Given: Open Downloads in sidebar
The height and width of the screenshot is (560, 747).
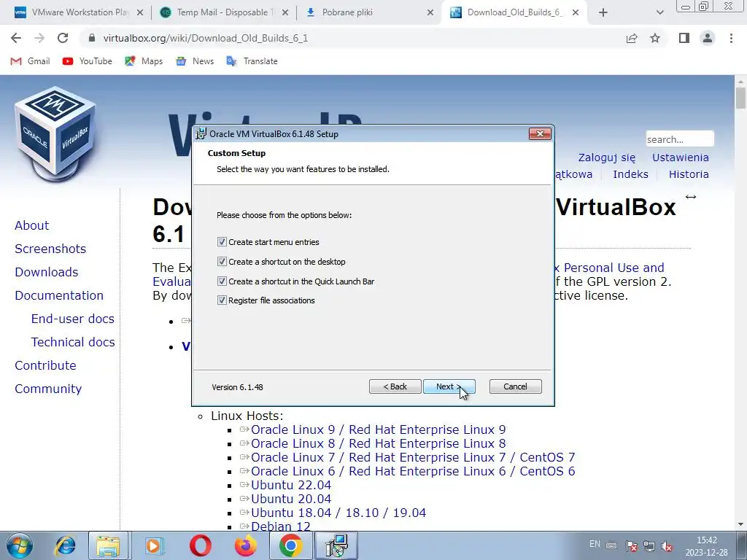Looking at the screenshot, I should [x=47, y=272].
